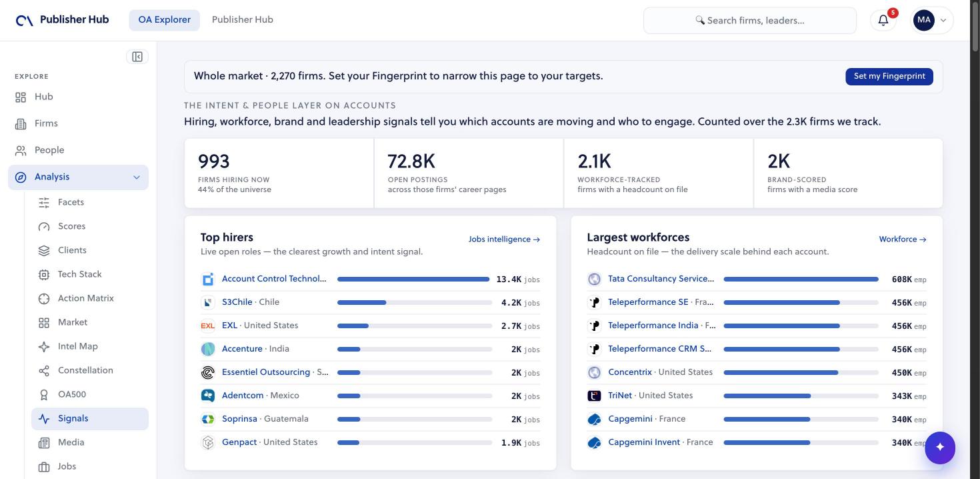The height and width of the screenshot is (479, 980).
Task: Click the Tech Stack chip icon
Action: tap(44, 274)
